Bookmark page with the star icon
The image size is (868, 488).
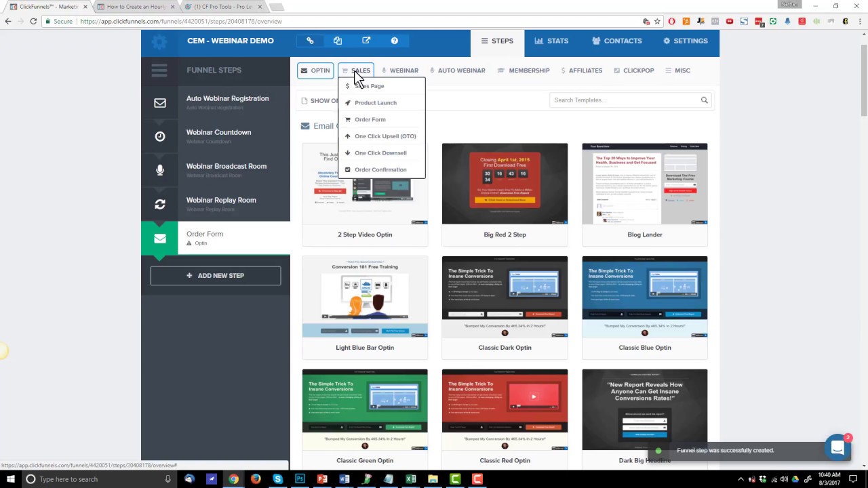tap(657, 21)
